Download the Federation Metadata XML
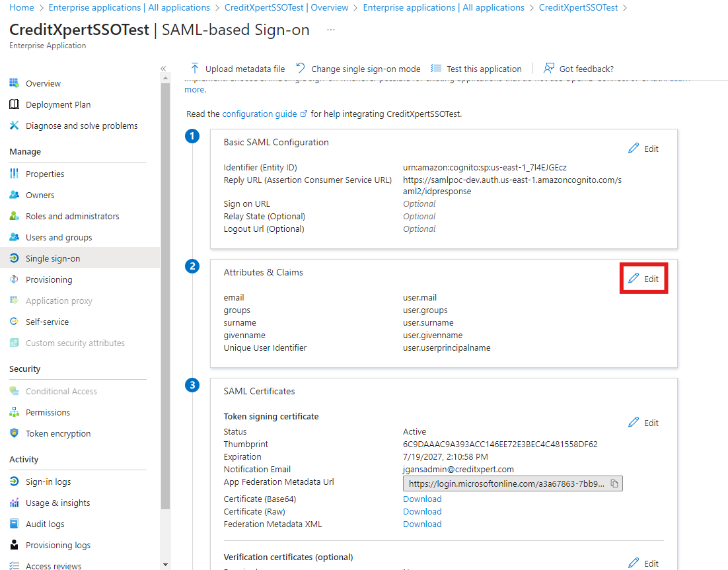This screenshot has width=728, height=570. 422,524
